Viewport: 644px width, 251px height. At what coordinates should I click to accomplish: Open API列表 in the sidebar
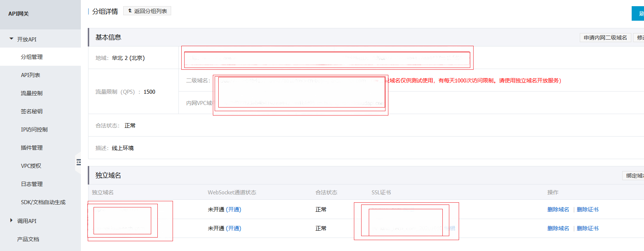[x=30, y=75]
